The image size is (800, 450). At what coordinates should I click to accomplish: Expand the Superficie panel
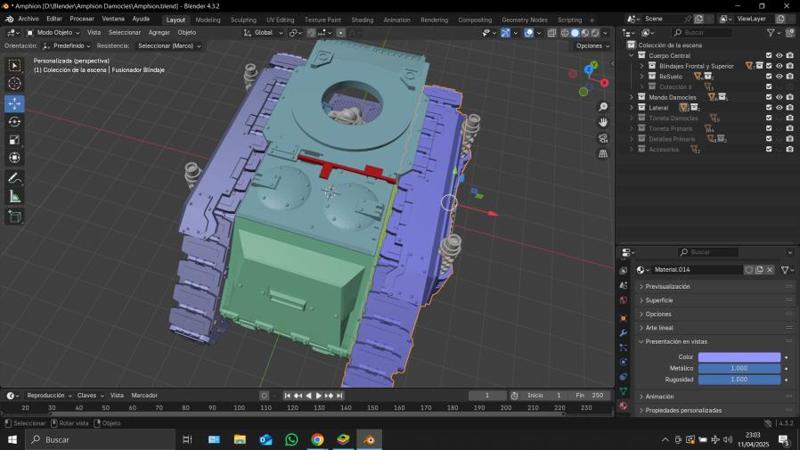659,300
